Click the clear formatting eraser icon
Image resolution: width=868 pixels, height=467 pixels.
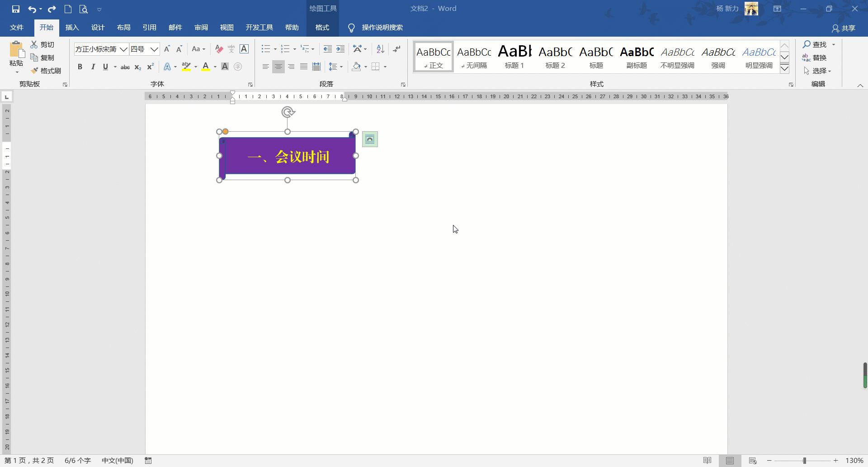pos(219,49)
